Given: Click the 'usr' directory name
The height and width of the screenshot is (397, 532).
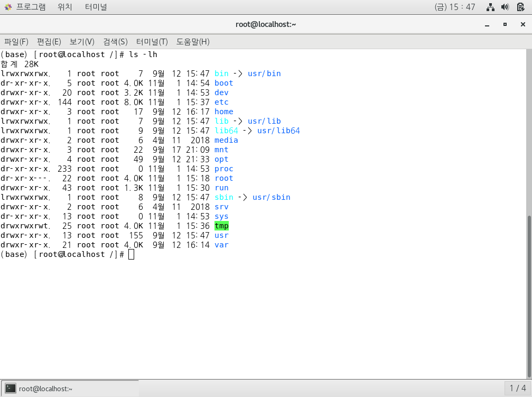Looking at the screenshot, I should (x=221, y=235).
